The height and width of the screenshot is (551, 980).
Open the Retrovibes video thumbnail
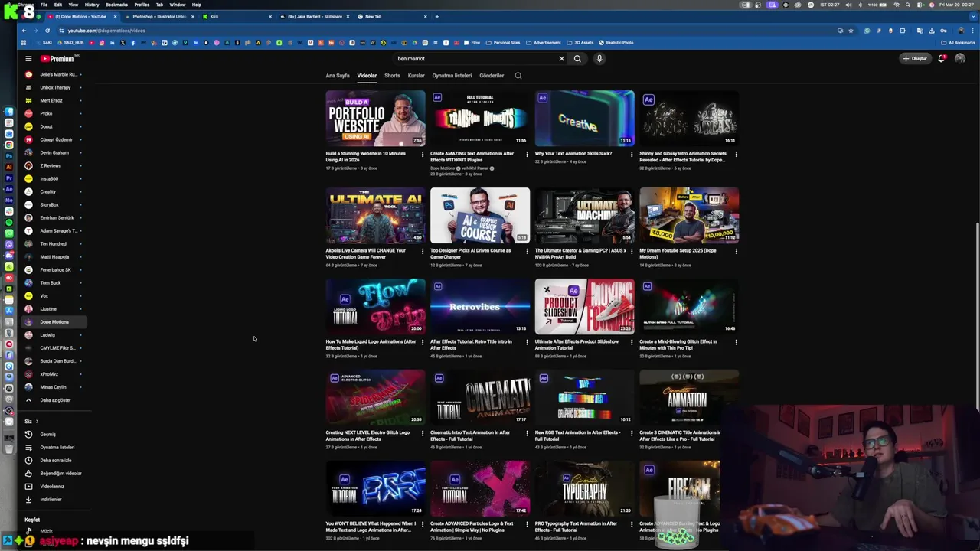480,306
